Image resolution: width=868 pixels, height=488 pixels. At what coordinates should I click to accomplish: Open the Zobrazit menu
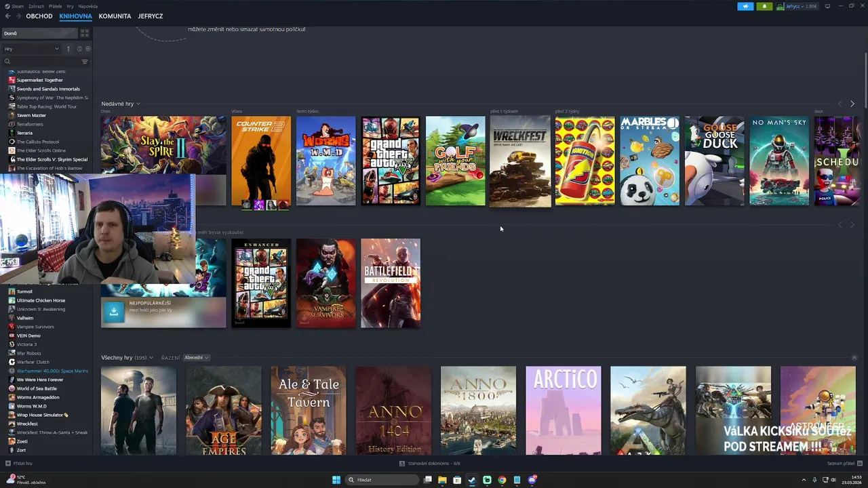click(36, 6)
